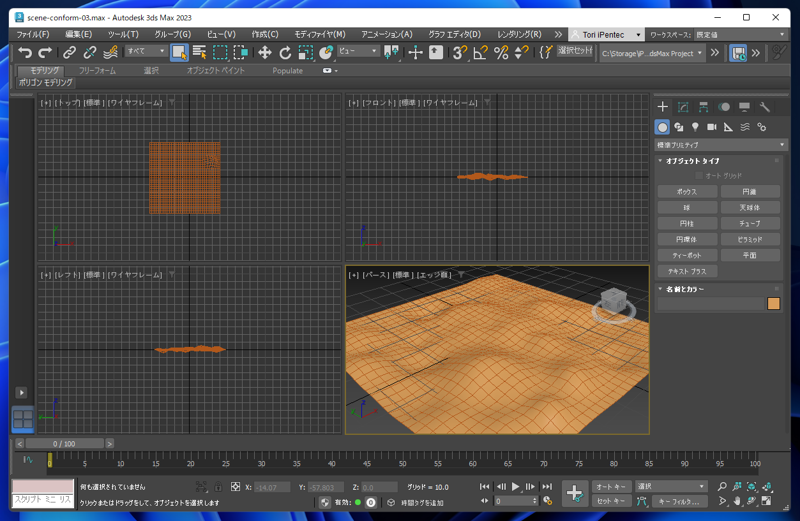This screenshot has width=800, height=521.
Task: Click the Undo arrow in main toolbar
Action: pos(25,52)
